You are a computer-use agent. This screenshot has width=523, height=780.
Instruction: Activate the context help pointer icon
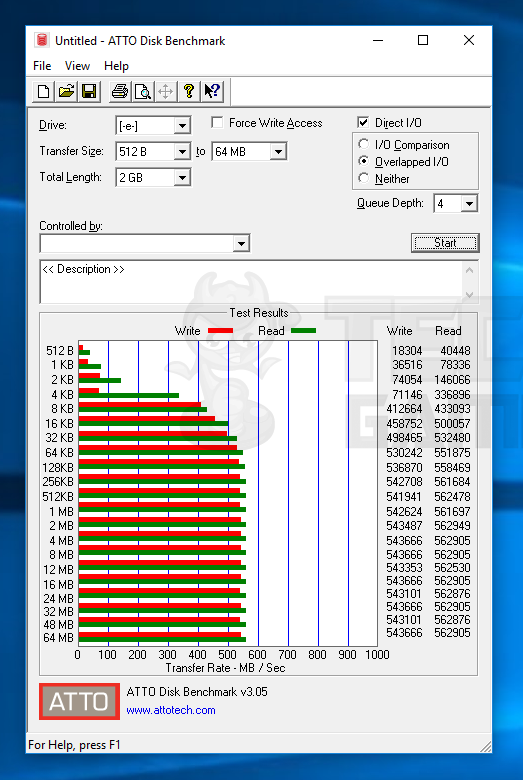[x=212, y=92]
